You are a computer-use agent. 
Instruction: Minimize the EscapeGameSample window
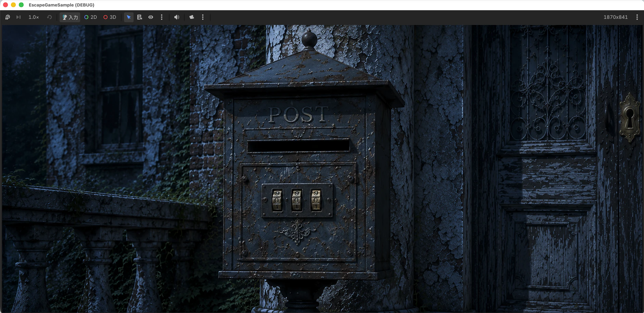(13, 5)
